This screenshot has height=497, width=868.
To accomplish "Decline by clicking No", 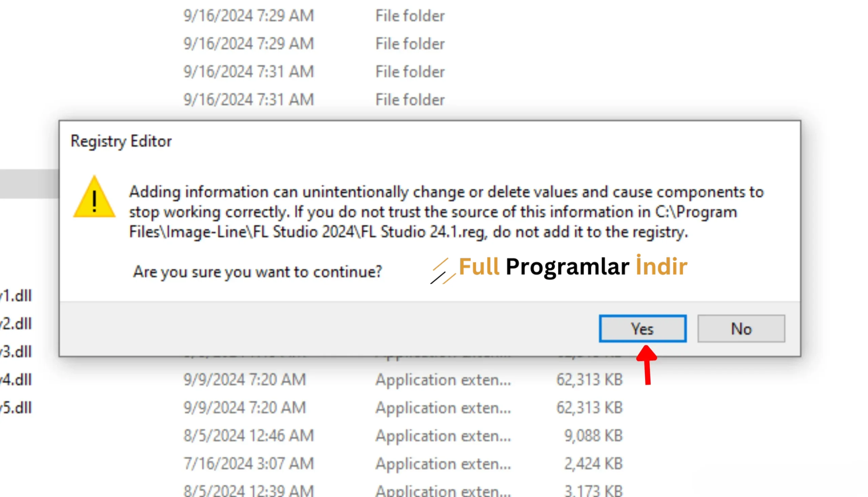I will [741, 328].
